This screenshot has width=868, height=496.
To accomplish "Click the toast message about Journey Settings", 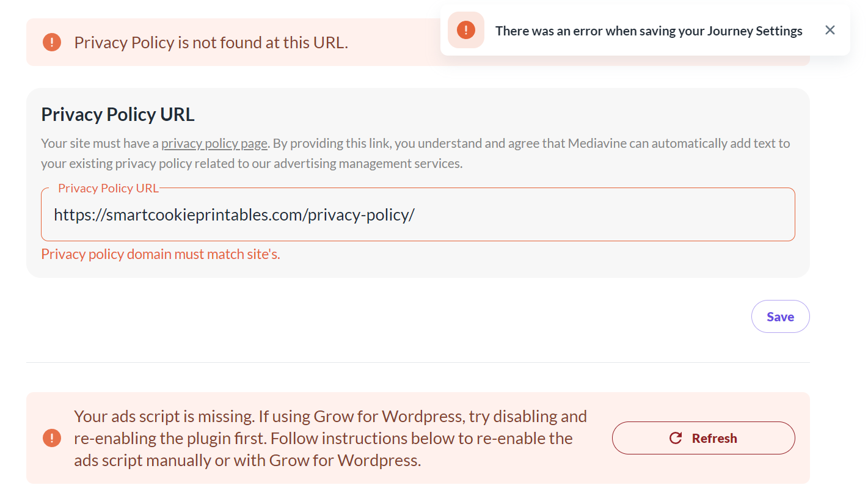I will click(x=649, y=31).
